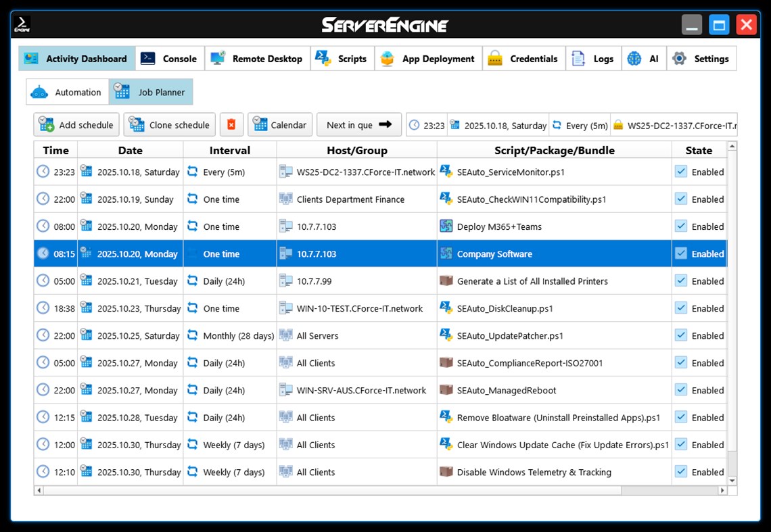Switch to the Console tab
The width and height of the screenshot is (771, 532).
168,58
